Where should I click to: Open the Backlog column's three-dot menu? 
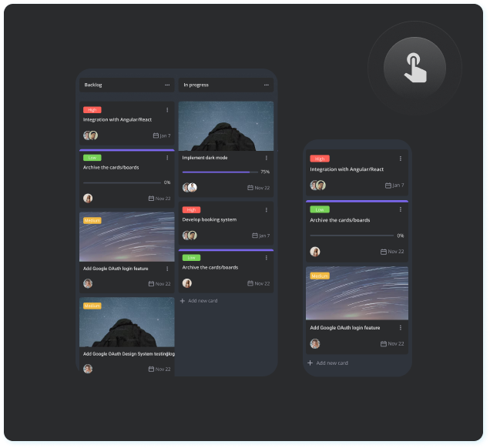(167, 85)
